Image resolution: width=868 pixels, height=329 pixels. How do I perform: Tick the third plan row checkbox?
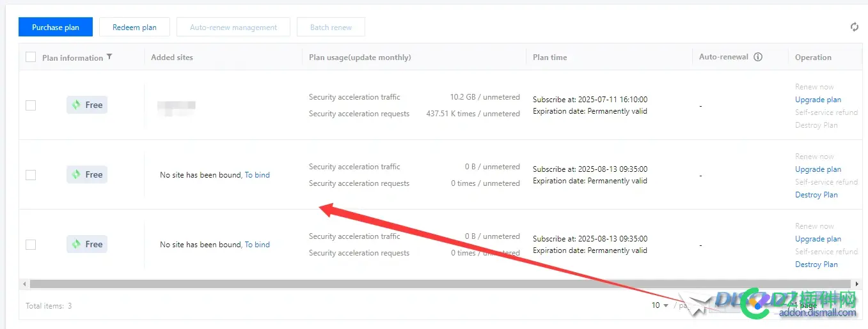coord(31,245)
